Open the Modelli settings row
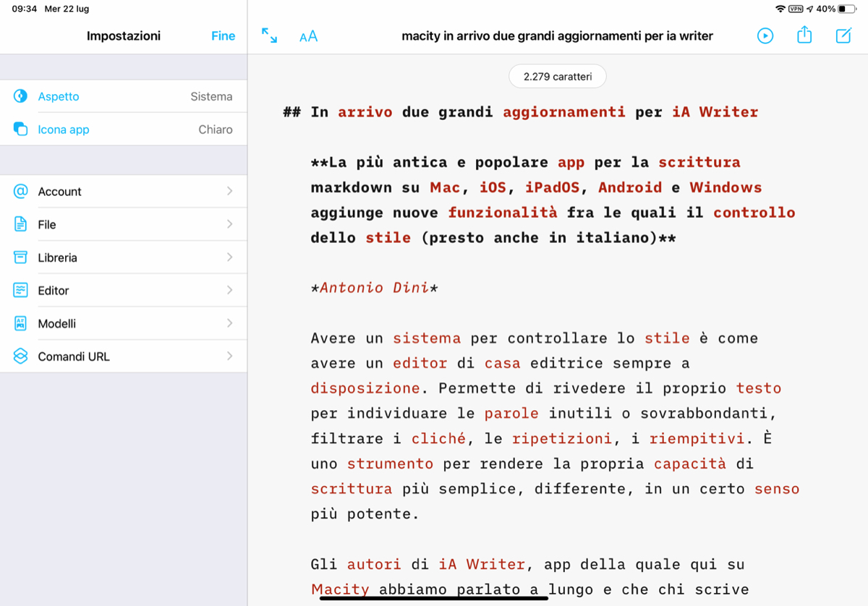This screenshot has width=868, height=606. tap(123, 323)
